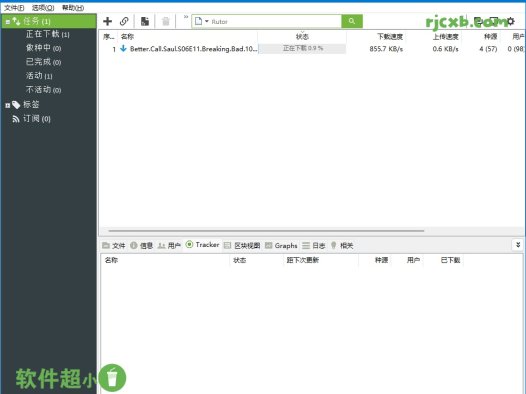Image resolution: width=526 pixels, height=394 pixels.
Task: Open the 文件 menu
Action: pyautogui.click(x=14, y=7)
